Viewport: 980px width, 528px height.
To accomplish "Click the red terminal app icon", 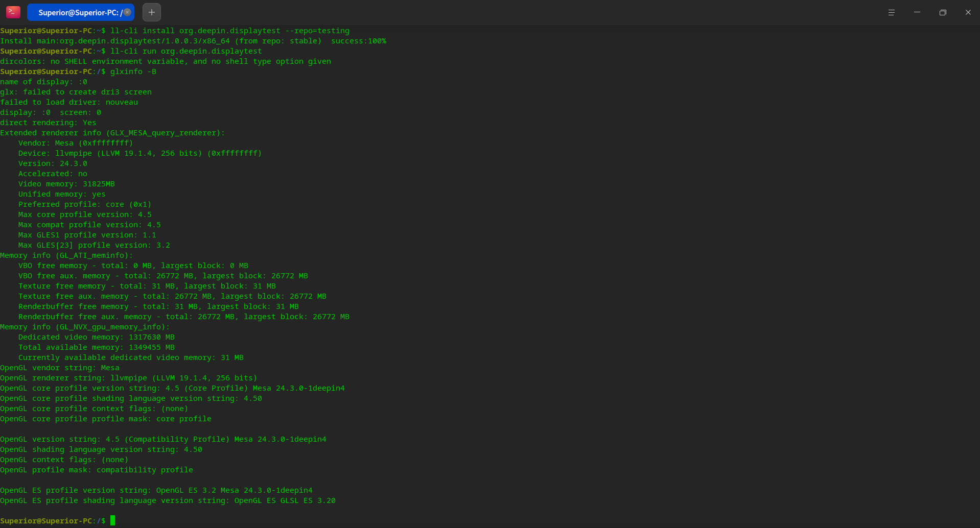I will tap(13, 12).
